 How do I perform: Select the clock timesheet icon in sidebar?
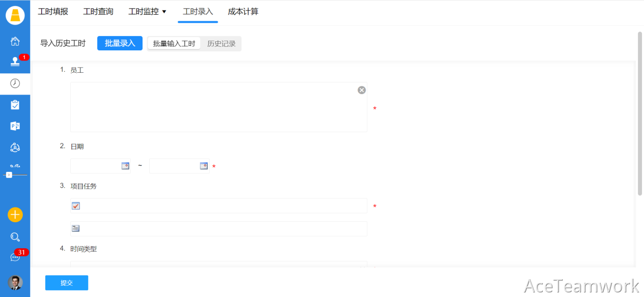15,83
